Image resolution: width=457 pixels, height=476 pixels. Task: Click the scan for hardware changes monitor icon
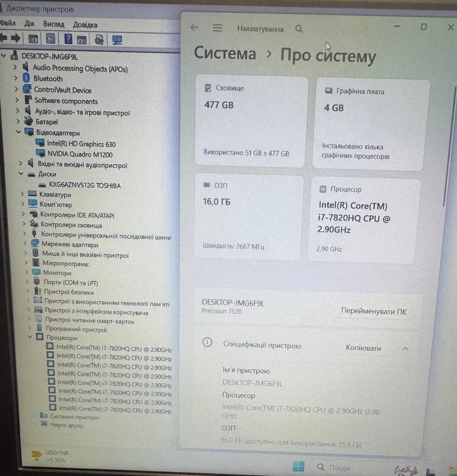click(117, 40)
